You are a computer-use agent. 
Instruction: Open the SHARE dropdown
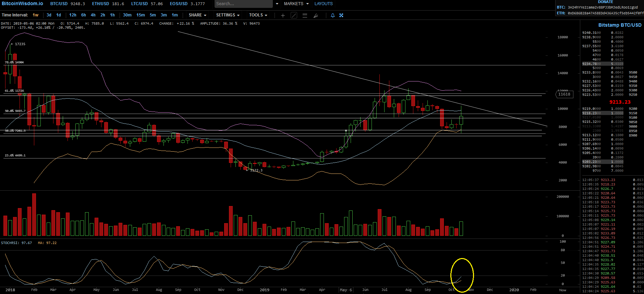[197, 15]
